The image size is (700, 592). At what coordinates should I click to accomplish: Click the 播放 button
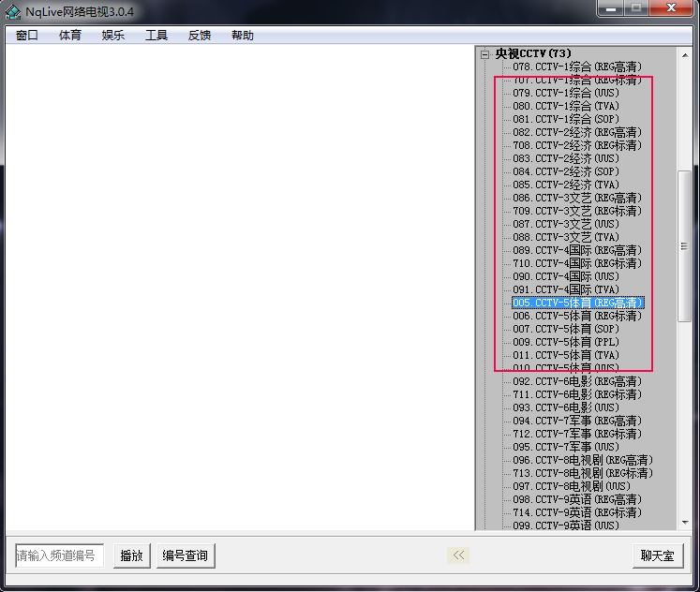(132, 555)
